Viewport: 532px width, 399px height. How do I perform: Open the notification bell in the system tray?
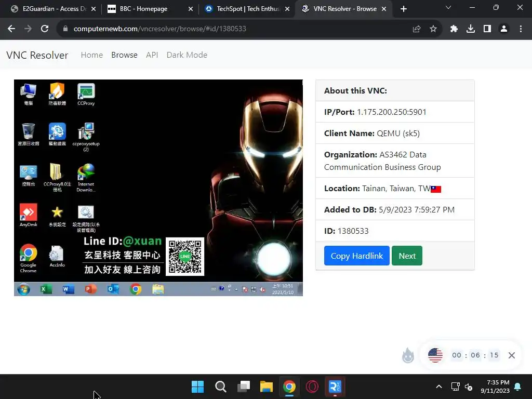tap(518, 387)
